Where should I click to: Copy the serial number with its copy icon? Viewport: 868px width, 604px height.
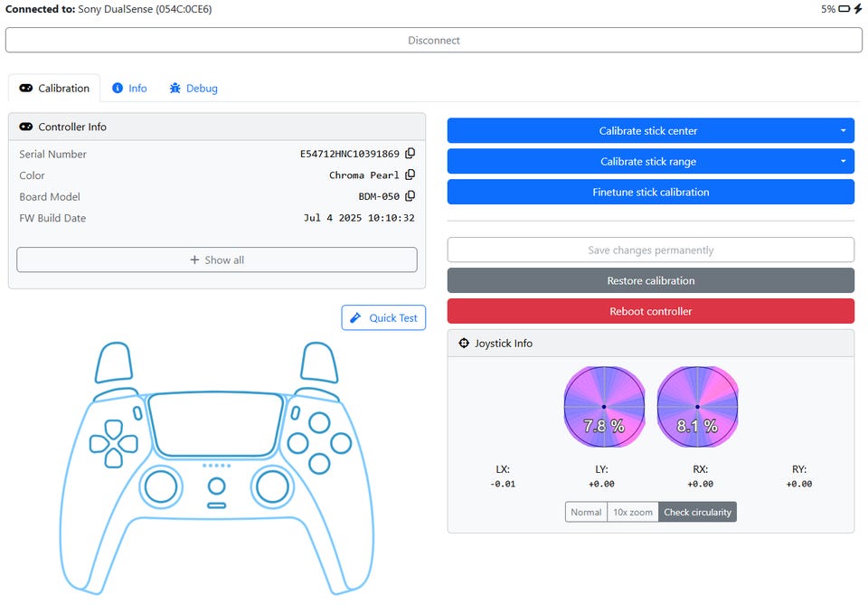tap(410, 154)
